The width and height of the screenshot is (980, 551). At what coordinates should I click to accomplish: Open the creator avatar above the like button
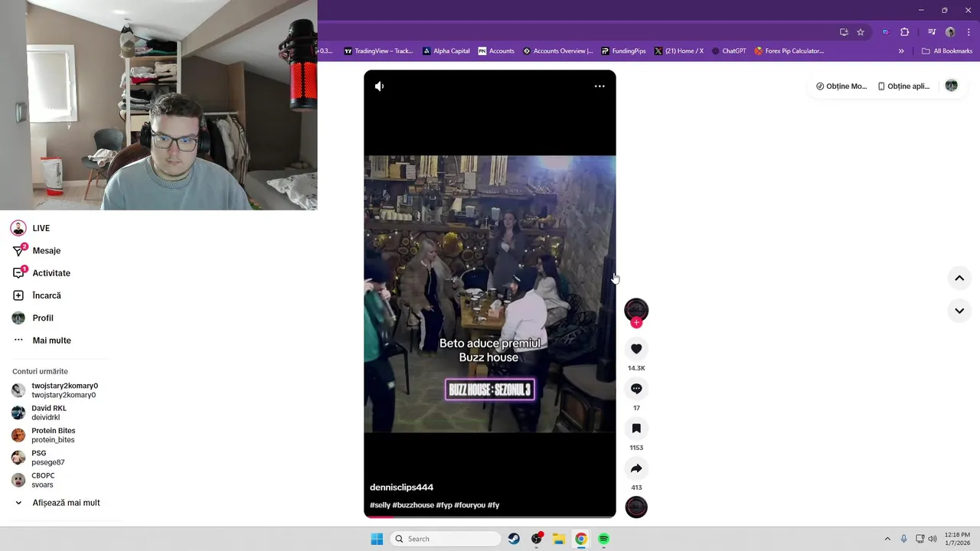(x=636, y=309)
